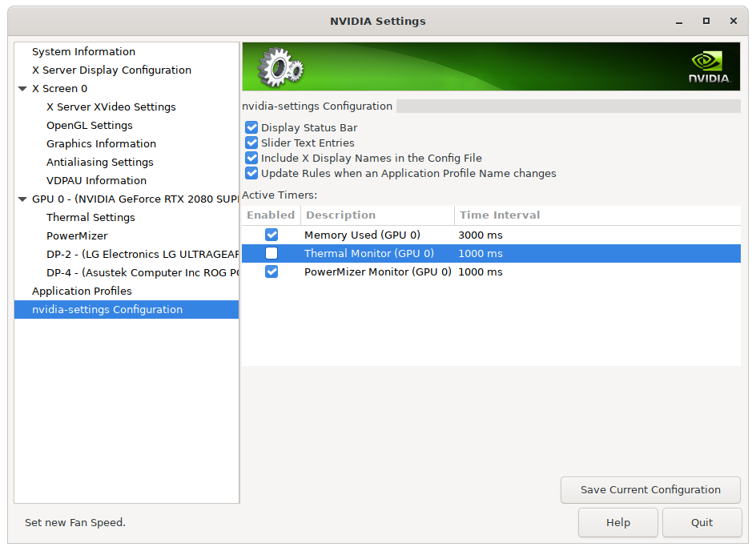Open Help
Screen dimensions: 756x551
(618, 522)
